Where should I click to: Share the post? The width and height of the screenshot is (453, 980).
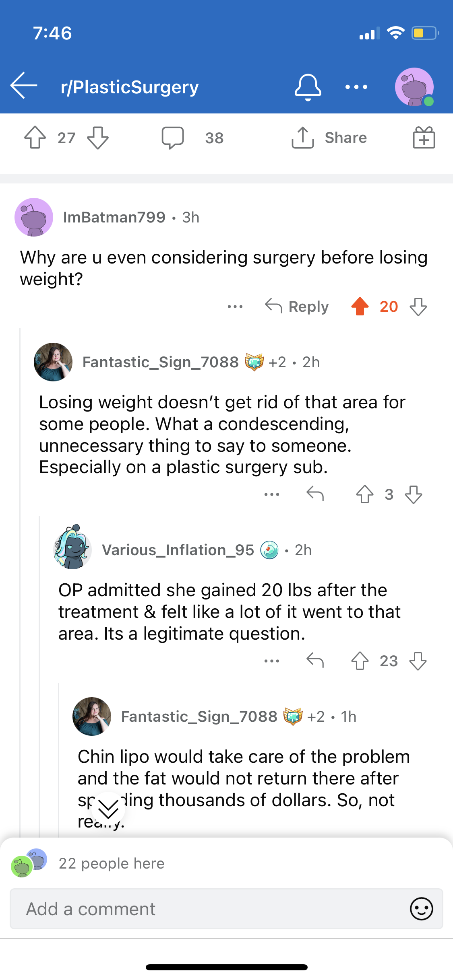[x=329, y=138]
